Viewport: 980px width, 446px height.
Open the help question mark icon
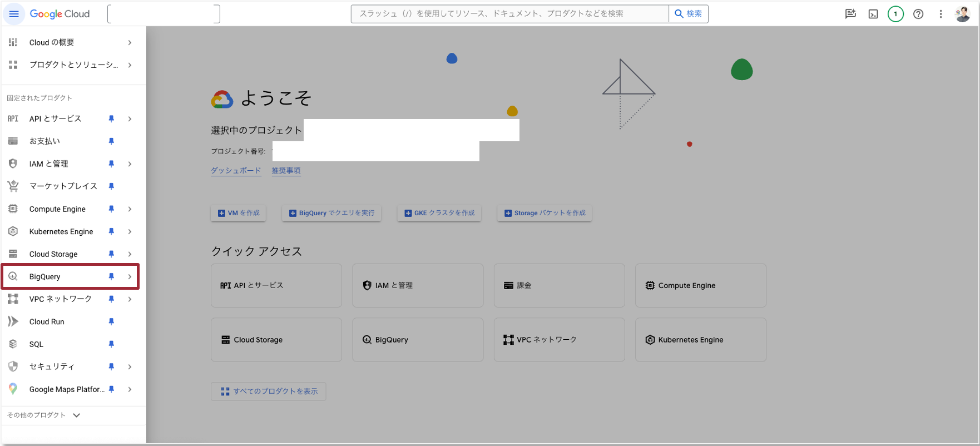[918, 14]
